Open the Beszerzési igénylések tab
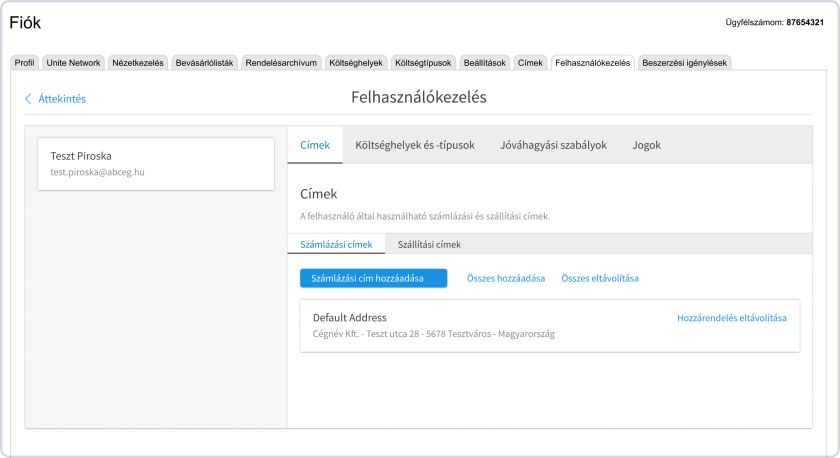 [685, 63]
